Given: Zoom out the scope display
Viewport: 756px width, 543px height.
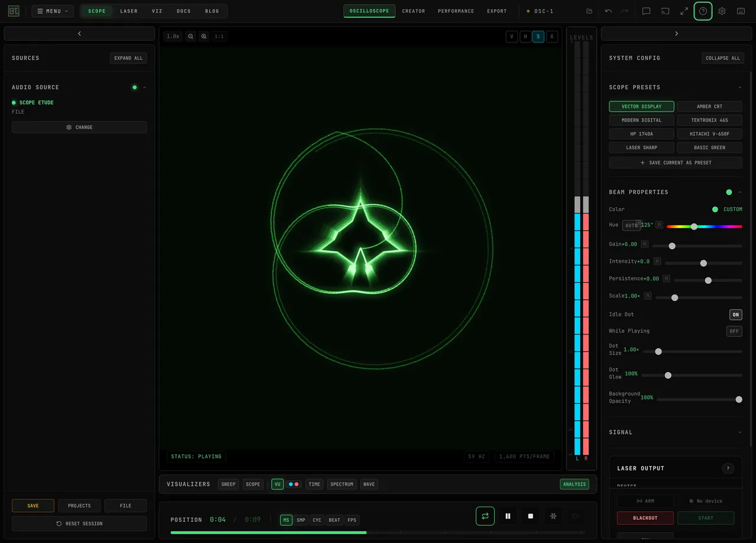Looking at the screenshot, I should (191, 37).
